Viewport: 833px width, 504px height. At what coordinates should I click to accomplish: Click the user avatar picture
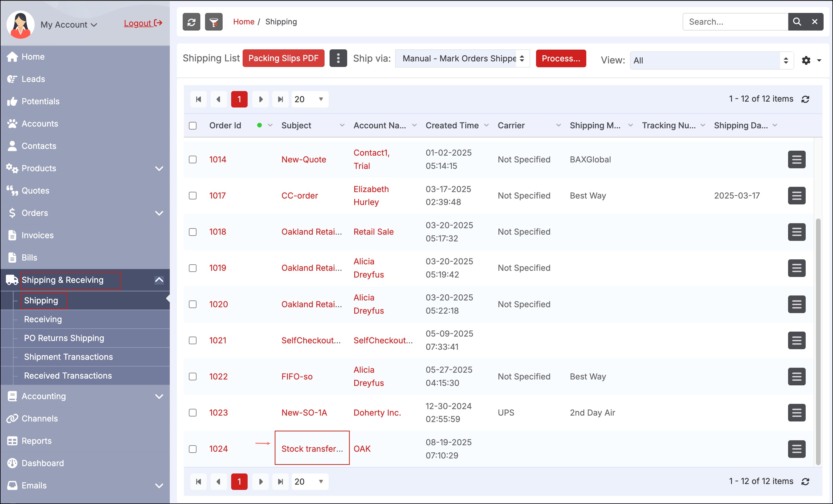[21, 25]
